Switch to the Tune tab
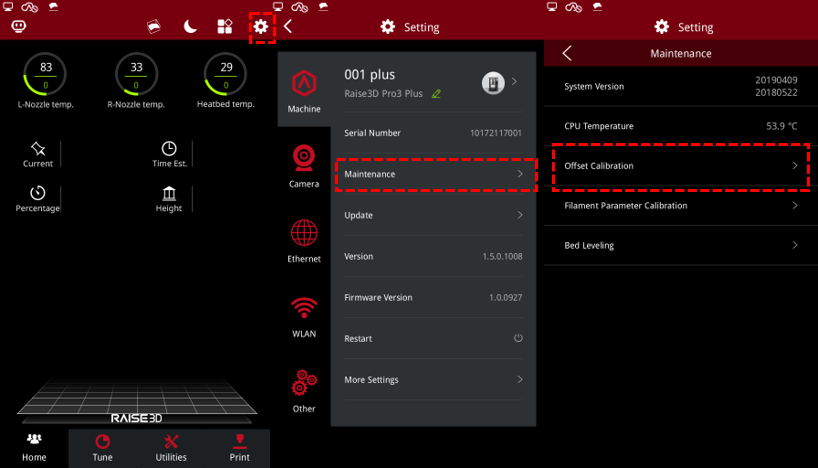This screenshot has height=468, width=818. point(103,447)
